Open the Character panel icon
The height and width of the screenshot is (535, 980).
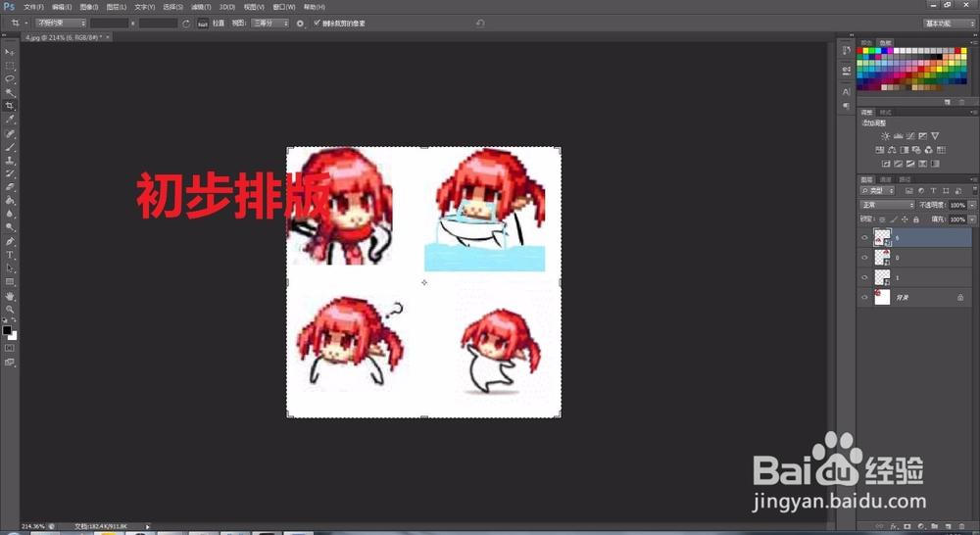(x=846, y=91)
